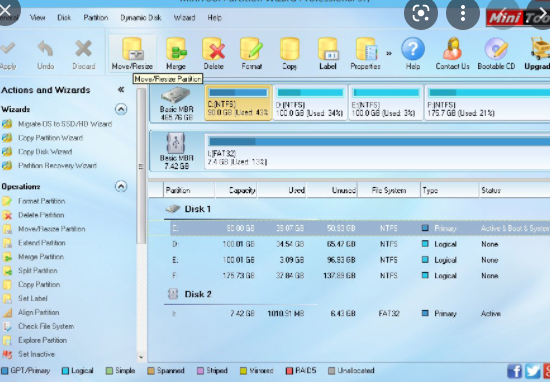
Task: Collapse the Operations section
Action: 121,186
